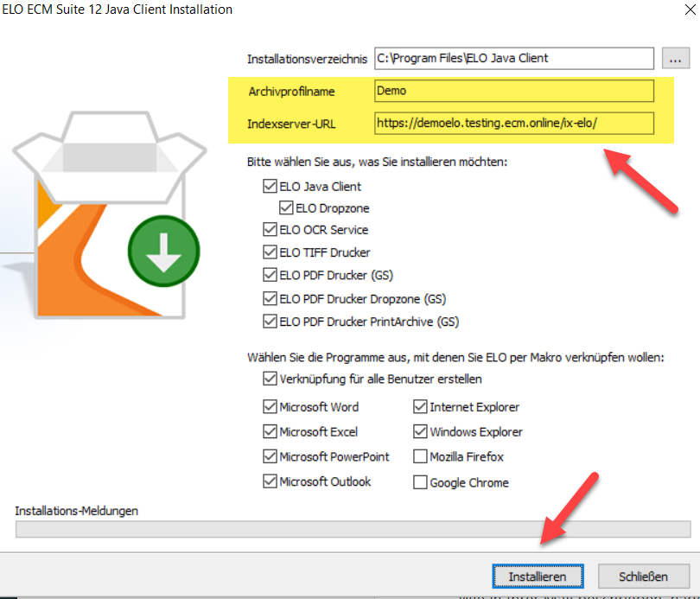
Task: Click the ELO installer box logo
Action: point(110,214)
